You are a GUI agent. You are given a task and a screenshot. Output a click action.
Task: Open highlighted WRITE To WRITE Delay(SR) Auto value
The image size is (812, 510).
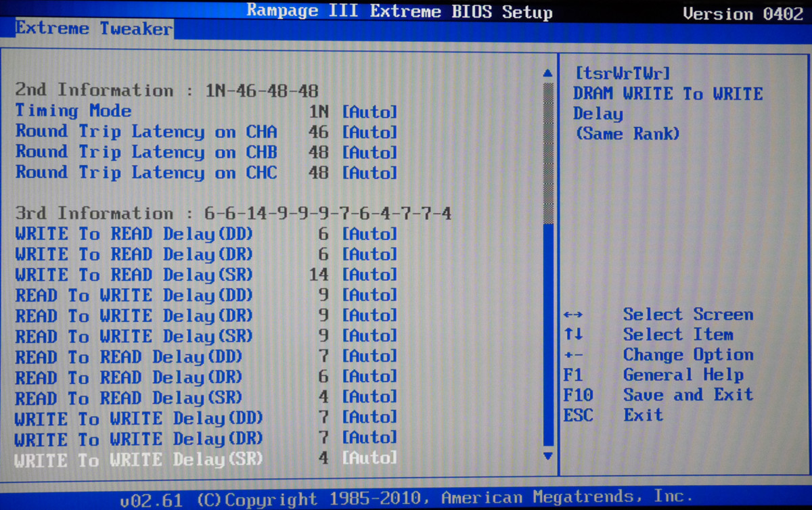click(x=369, y=459)
